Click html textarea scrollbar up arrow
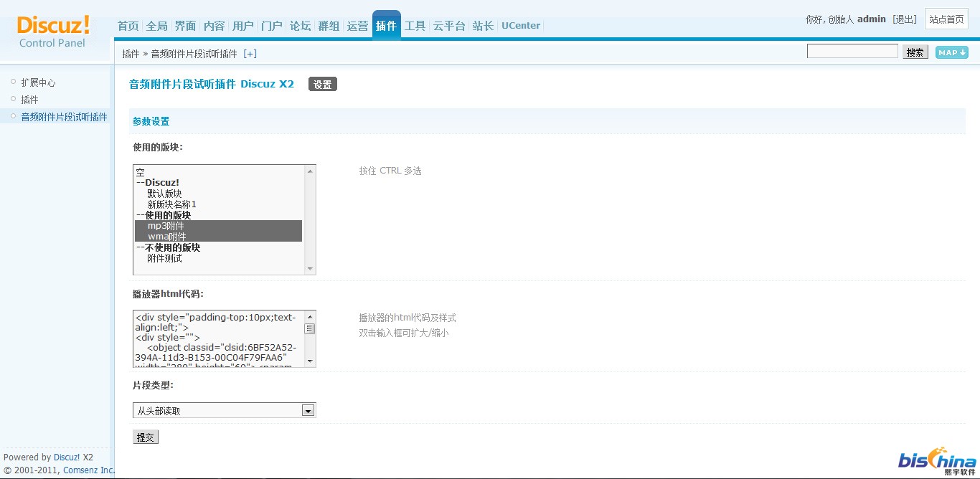Image resolution: width=980 pixels, height=479 pixels. click(x=310, y=316)
